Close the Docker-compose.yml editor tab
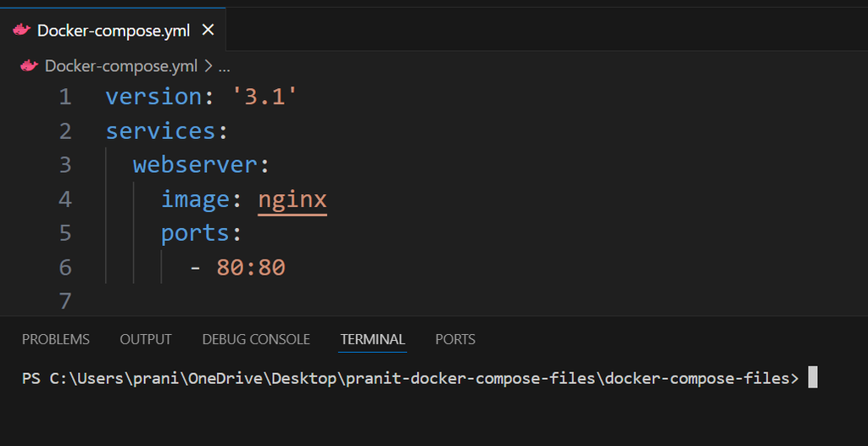The width and height of the screenshot is (868, 446). tap(208, 30)
